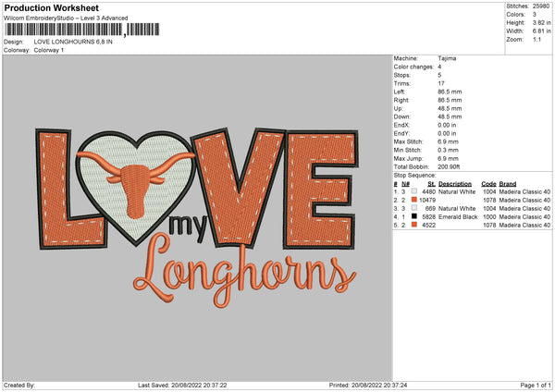Select the white swatch in stop row 3
The width and height of the screenshot is (555, 392).
[414, 208]
